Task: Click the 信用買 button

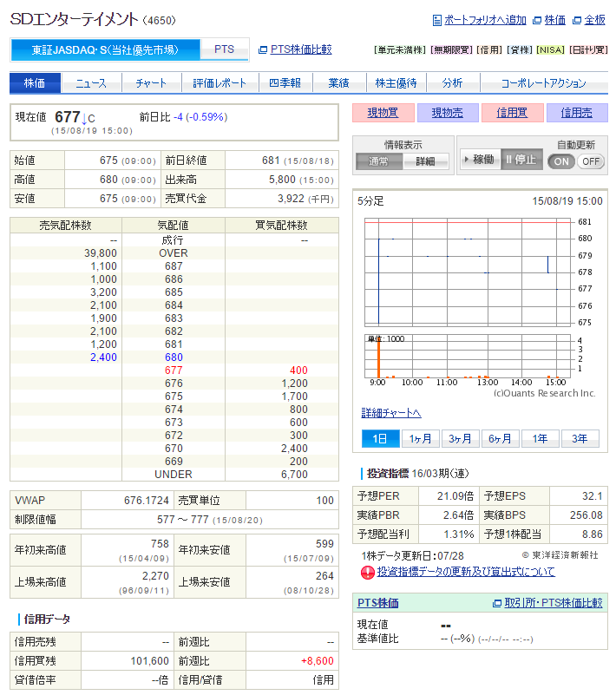Action: click(x=512, y=113)
